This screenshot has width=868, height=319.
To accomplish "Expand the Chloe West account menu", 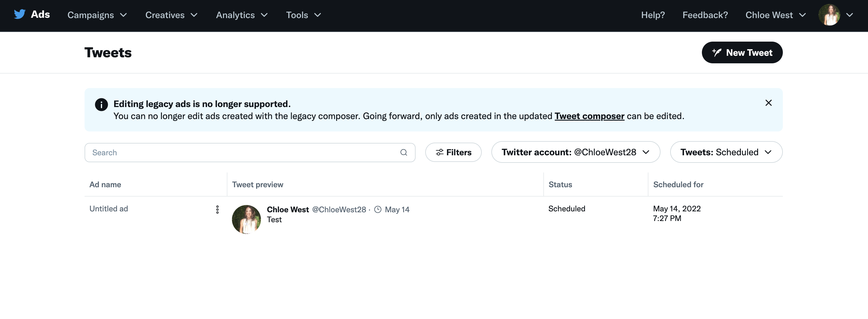I will pyautogui.click(x=775, y=15).
